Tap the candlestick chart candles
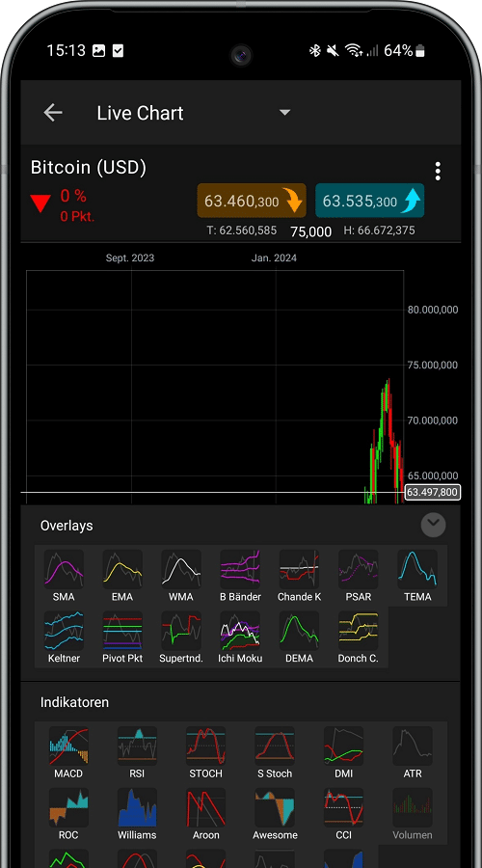 pos(385,441)
